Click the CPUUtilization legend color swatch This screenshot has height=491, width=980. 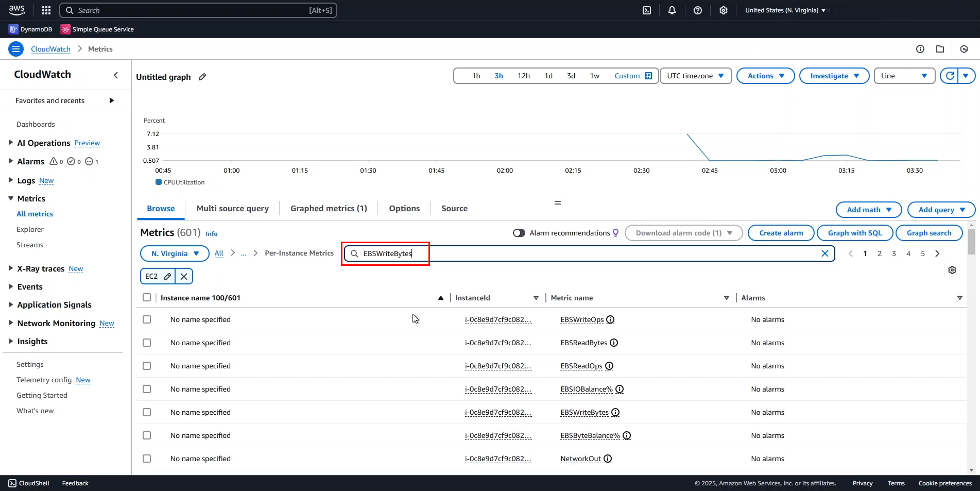(x=159, y=182)
